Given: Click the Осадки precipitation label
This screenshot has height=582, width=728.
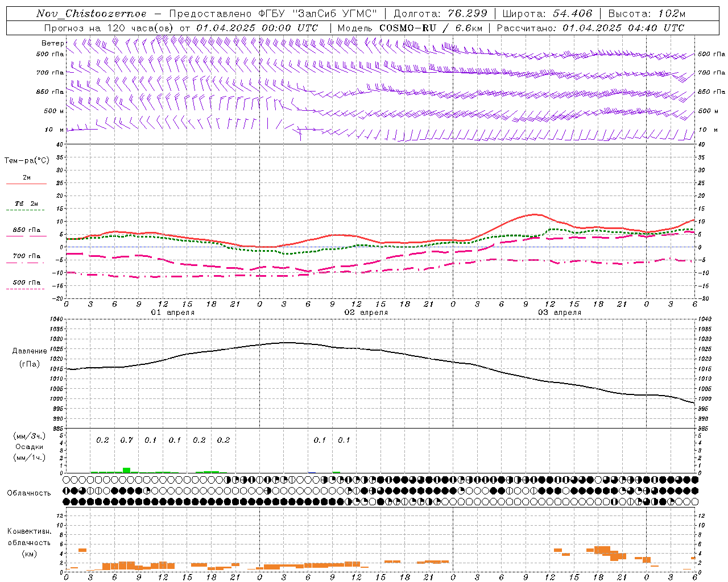Looking at the screenshot, I should point(29,447).
